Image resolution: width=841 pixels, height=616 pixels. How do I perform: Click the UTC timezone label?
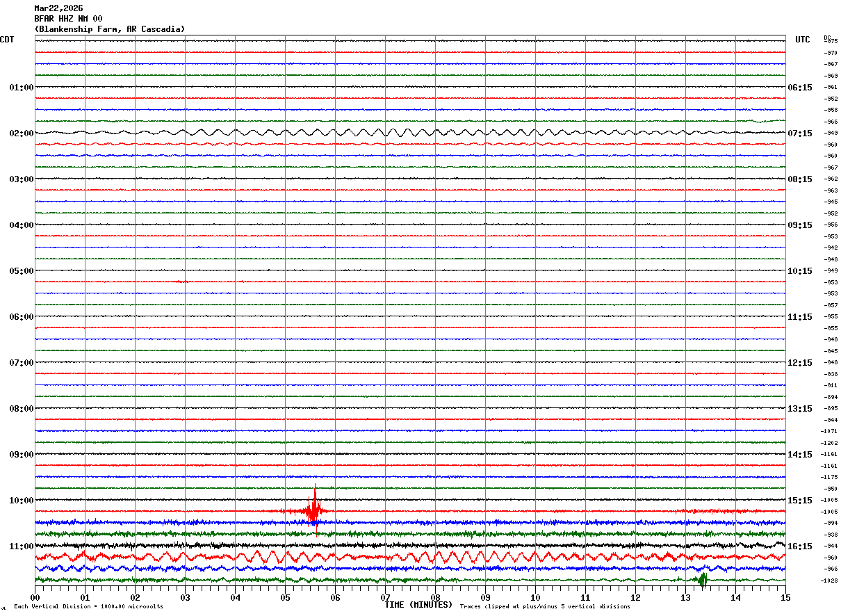803,40
